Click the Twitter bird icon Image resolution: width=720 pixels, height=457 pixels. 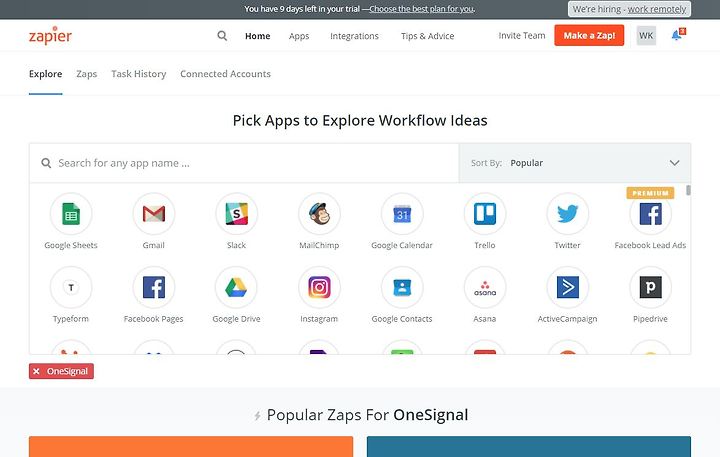tap(568, 214)
